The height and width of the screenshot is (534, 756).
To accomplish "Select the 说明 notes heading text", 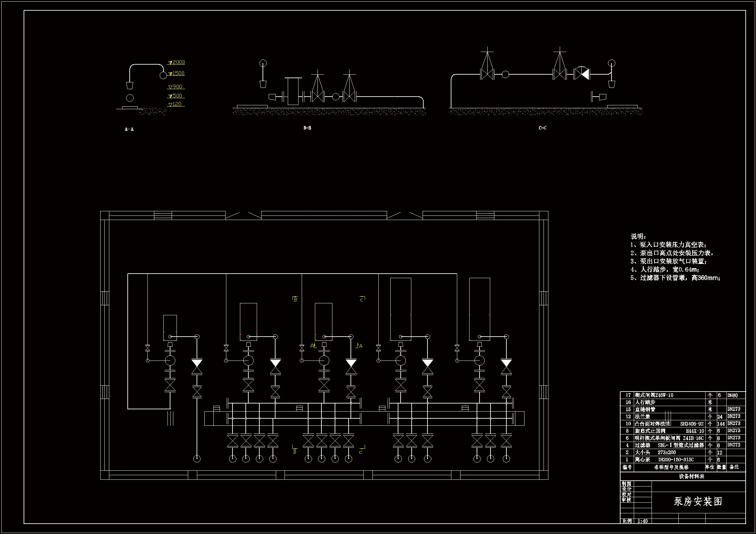I will [x=638, y=236].
